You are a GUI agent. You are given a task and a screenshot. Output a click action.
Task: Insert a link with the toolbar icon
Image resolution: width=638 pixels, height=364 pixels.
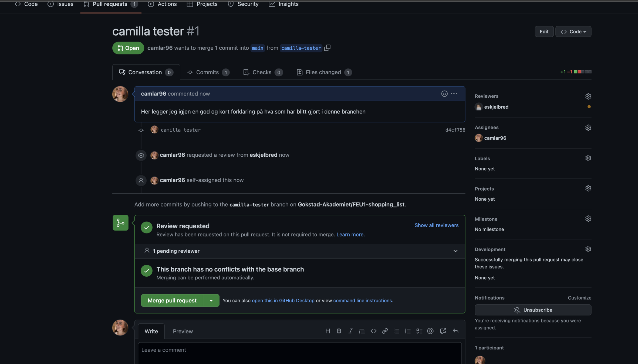point(385,331)
